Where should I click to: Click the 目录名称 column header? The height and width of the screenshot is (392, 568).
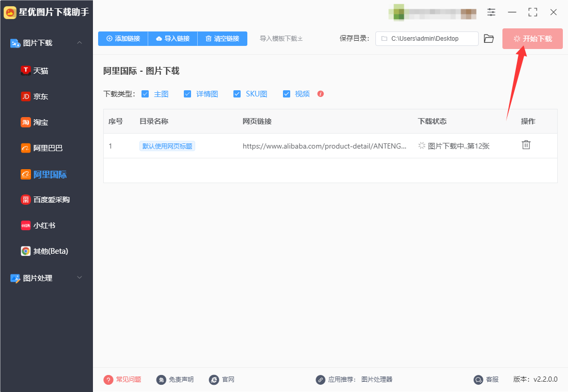click(154, 121)
